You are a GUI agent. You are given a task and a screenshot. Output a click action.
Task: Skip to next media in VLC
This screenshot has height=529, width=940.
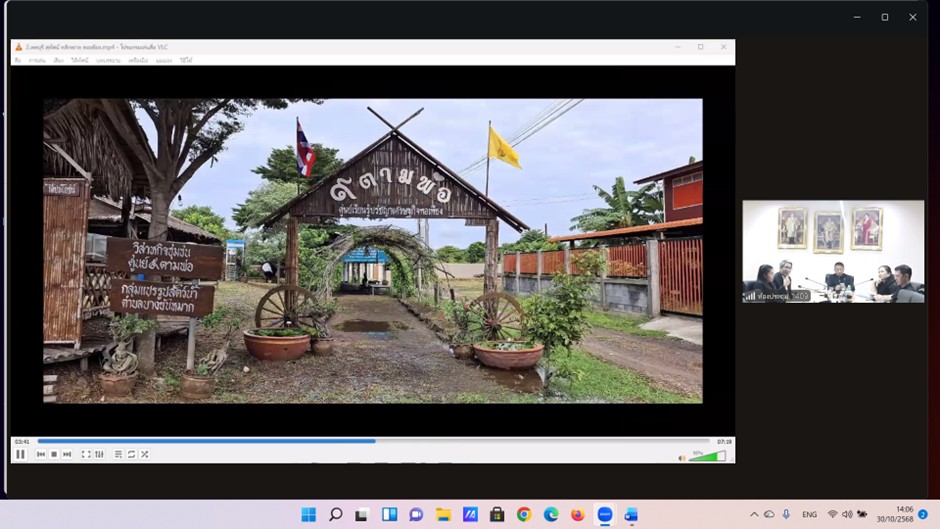tap(67, 454)
